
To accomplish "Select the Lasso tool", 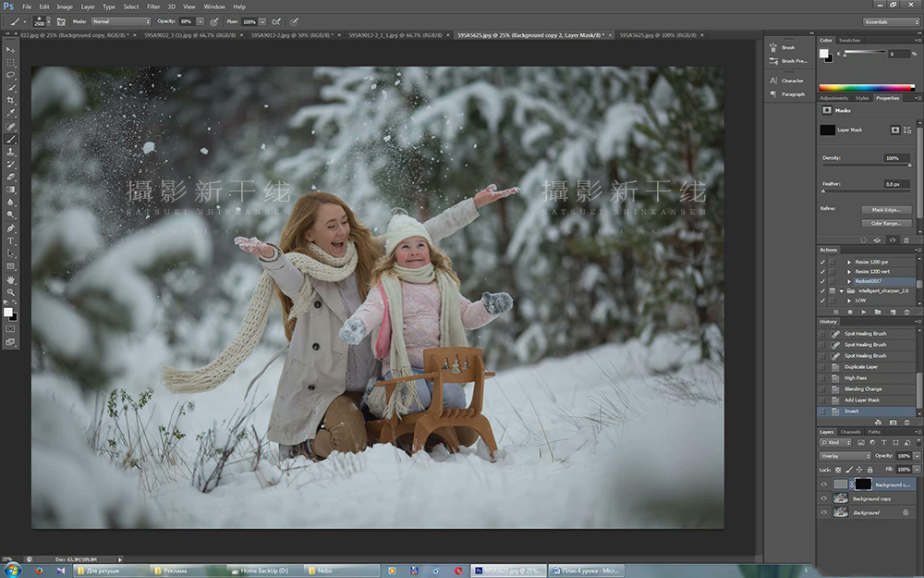I will [x=10, y=75].
